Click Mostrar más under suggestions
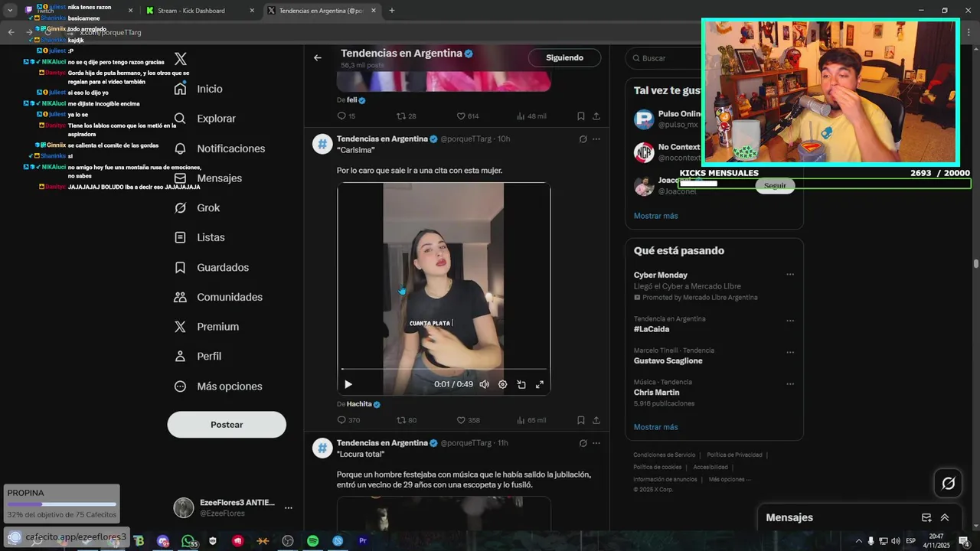The height and width of the screenshot is (551, 980). click(655, 216)
